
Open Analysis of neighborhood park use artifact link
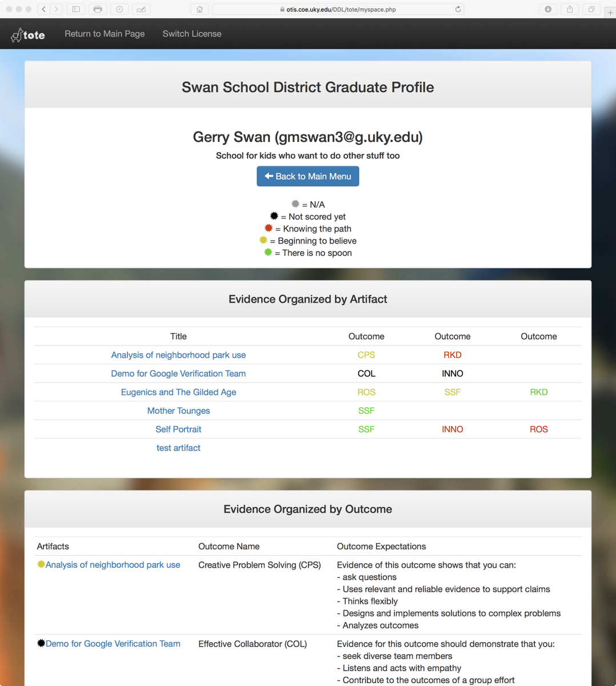178,355
